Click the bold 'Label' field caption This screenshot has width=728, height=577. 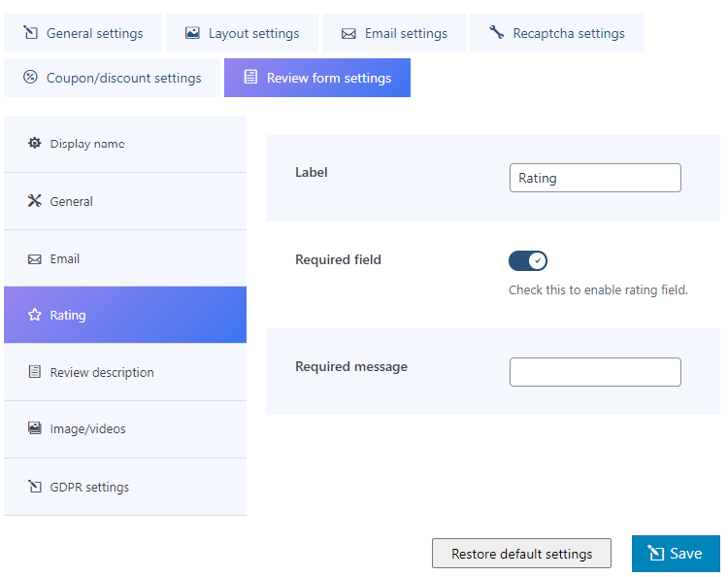[312, 172]
